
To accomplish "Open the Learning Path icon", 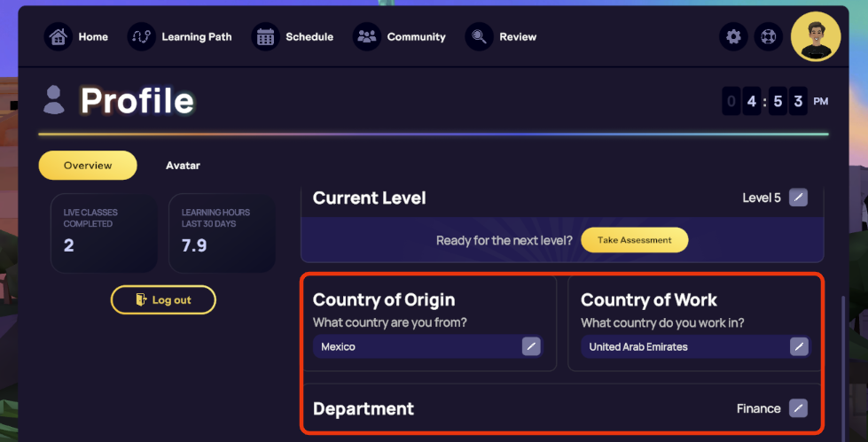I will point(141,37).
